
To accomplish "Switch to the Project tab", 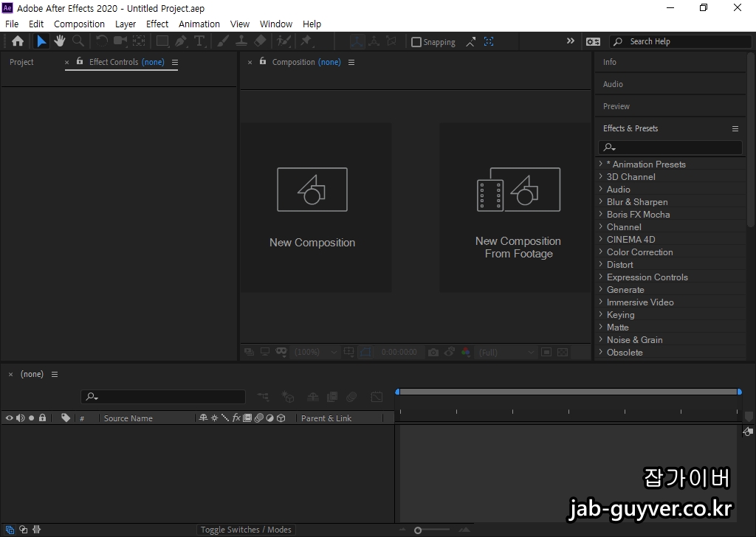I will click(21, 62).
